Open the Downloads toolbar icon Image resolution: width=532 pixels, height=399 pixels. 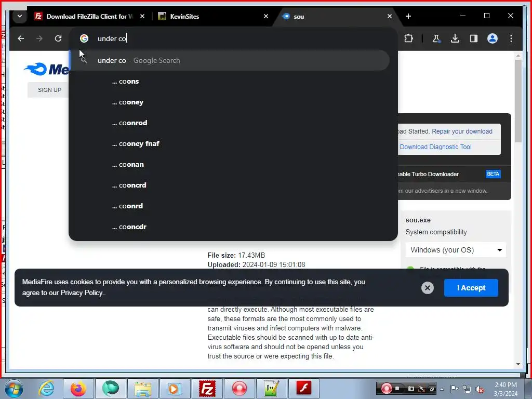(x=455, y=38)
